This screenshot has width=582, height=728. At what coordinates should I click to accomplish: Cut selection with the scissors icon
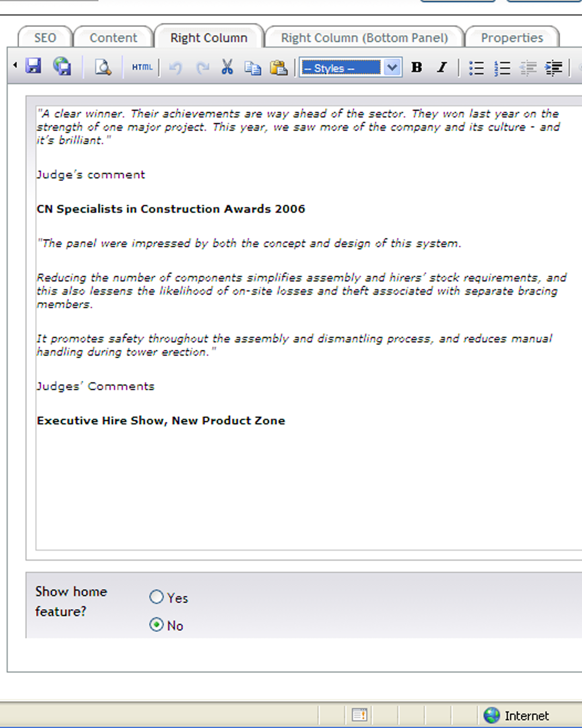[x=227, y=67]
